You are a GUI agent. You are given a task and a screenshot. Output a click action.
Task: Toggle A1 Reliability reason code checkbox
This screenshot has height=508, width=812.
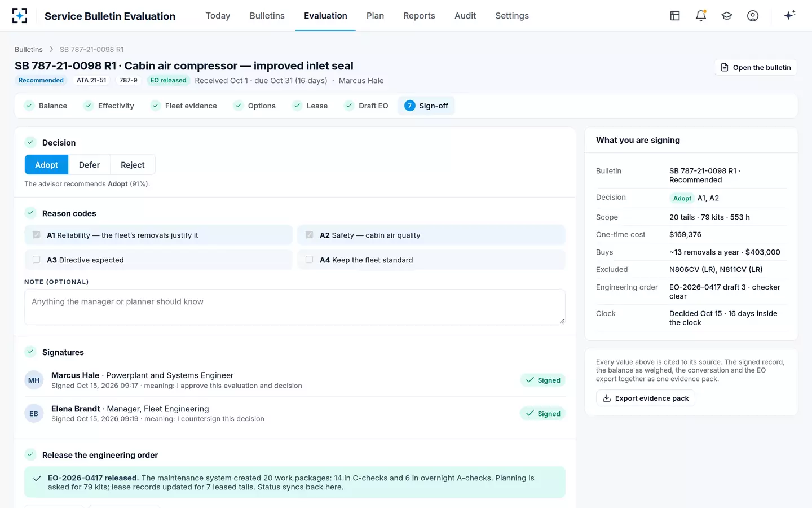pyautogui.click(x=37, y=235)
